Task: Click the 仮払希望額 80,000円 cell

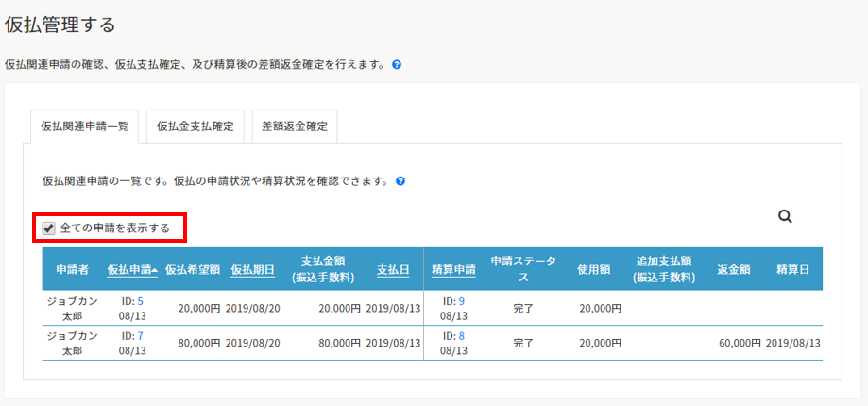Action: tap(198, 343)
